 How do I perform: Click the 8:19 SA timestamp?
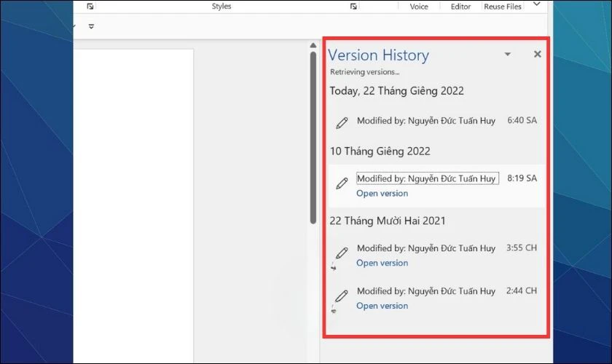point(522,178)
